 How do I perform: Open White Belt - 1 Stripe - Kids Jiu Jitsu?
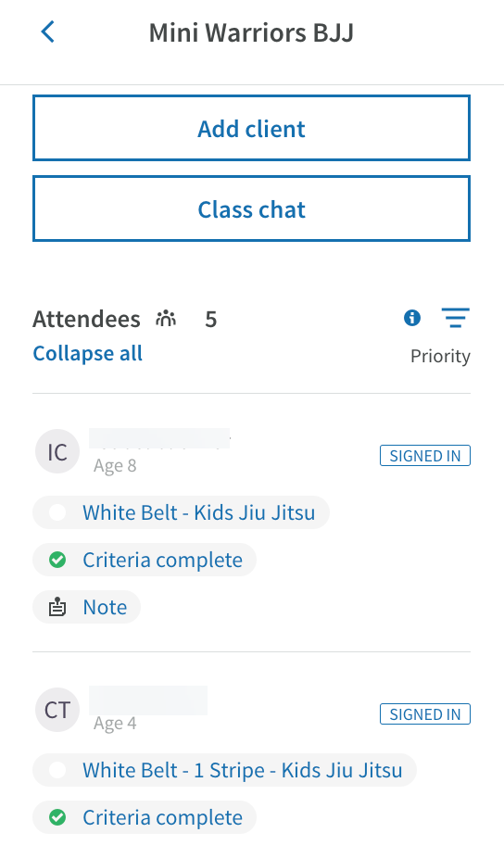pos(243,771)
